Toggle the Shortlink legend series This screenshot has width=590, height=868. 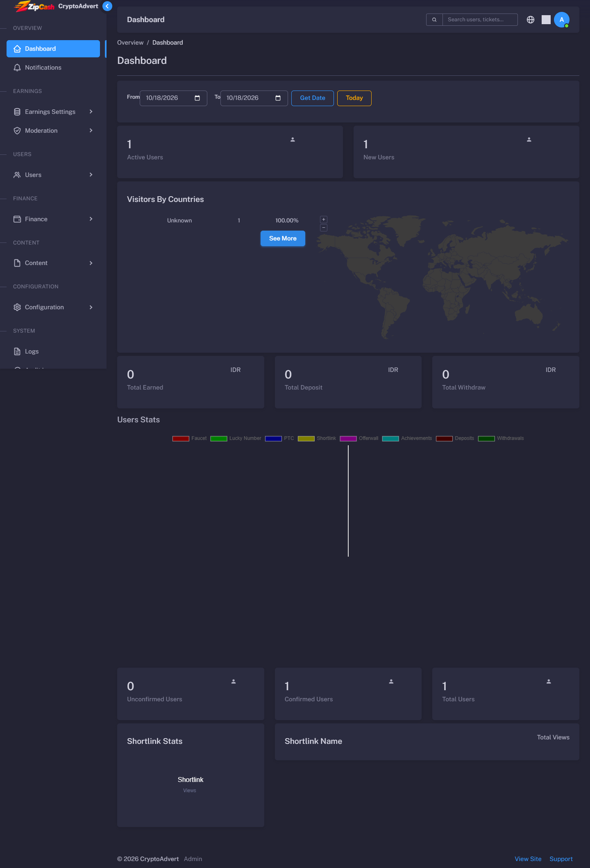317,438
